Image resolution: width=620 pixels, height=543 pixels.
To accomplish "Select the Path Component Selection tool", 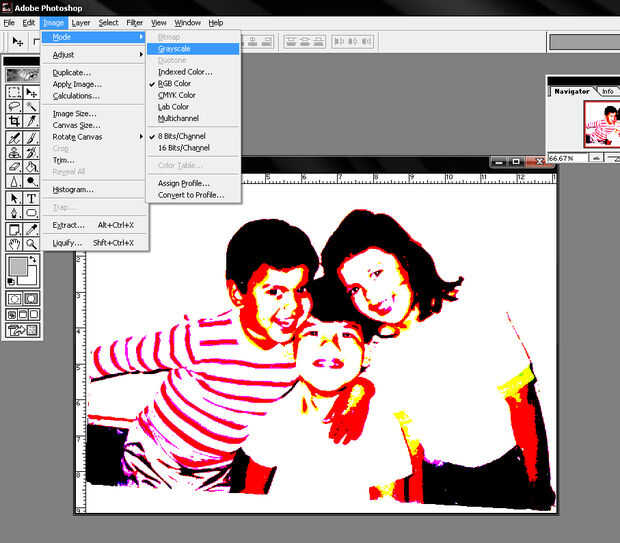I will (x=14, y=198).
